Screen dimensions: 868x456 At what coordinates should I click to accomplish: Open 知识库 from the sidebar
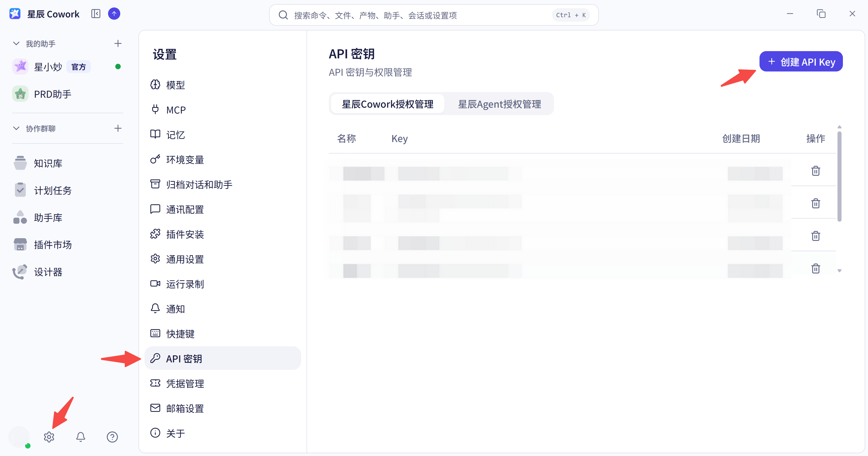click(68, 163)
